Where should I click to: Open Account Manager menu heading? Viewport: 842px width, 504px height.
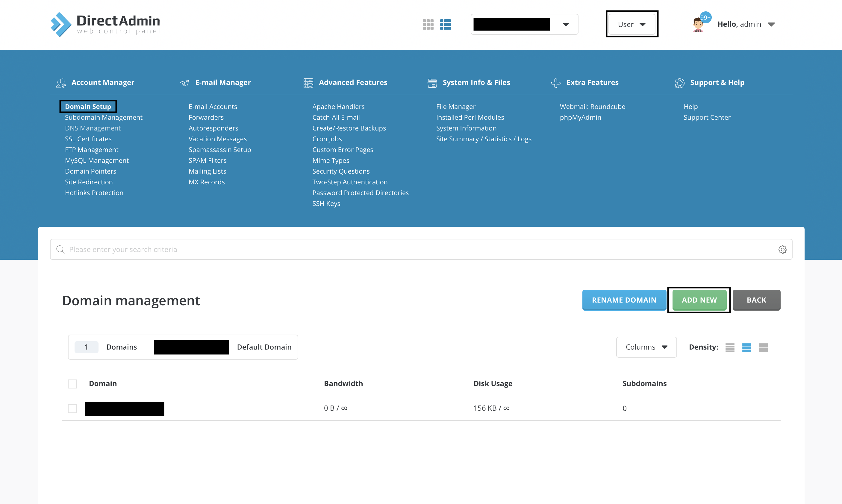coord(103,83)
